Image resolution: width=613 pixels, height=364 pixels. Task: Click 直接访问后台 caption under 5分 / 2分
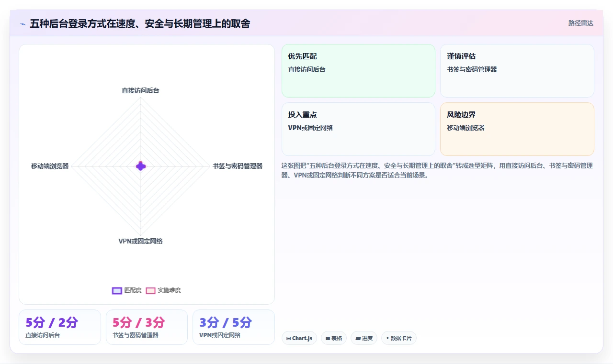[x=43, y=335]
